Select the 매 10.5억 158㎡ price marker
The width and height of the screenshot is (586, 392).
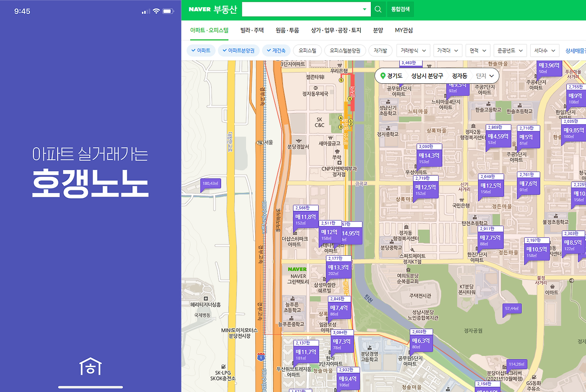pyautogui.click(x=537, y=250)
